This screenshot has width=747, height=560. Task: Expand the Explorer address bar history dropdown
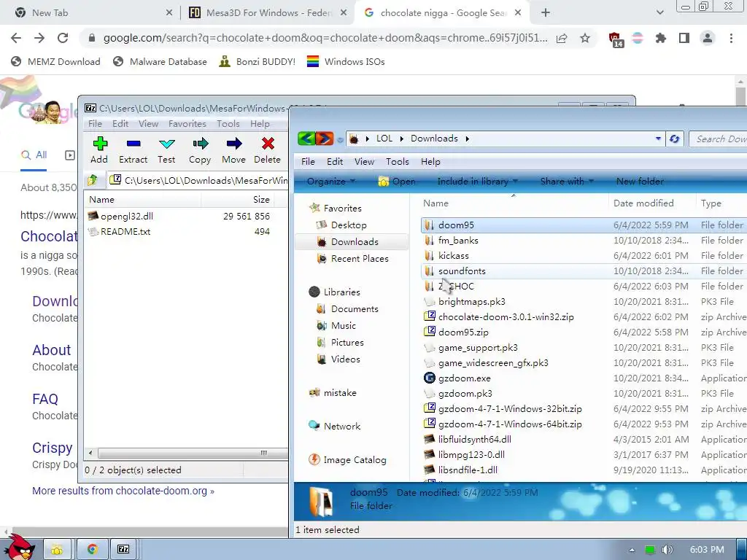click(658, 139)
